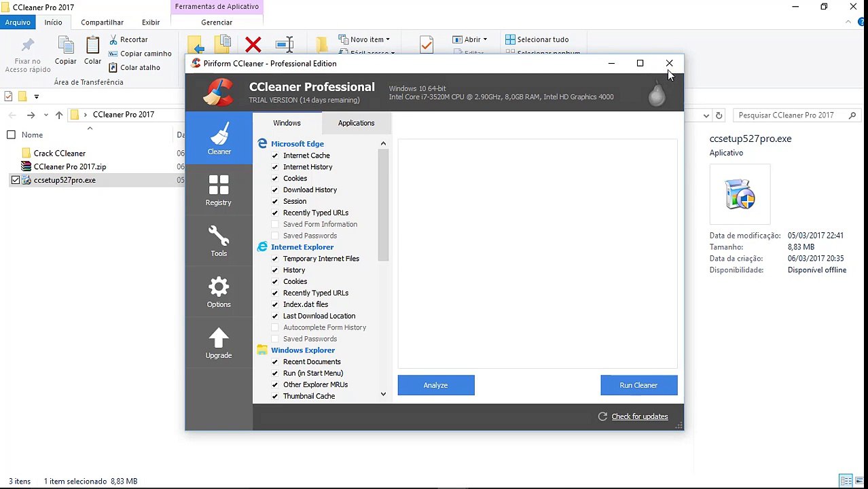Click Colar atalho in Explorer ribbon
868x489 pixels.
[134, 67]
